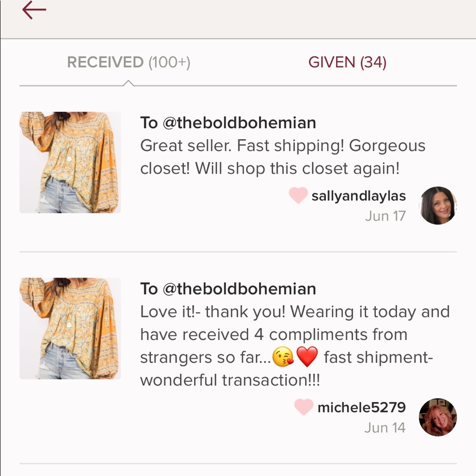Open michele5279's profile picture
Image resolution: width=476 pixels, height=476 pixels.
point(437,417)
